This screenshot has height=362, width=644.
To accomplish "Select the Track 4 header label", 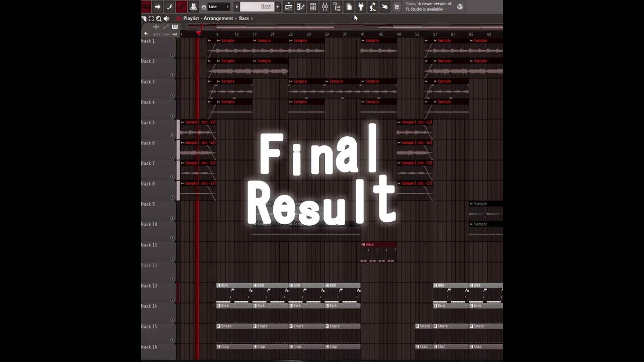I will [148, 102].
